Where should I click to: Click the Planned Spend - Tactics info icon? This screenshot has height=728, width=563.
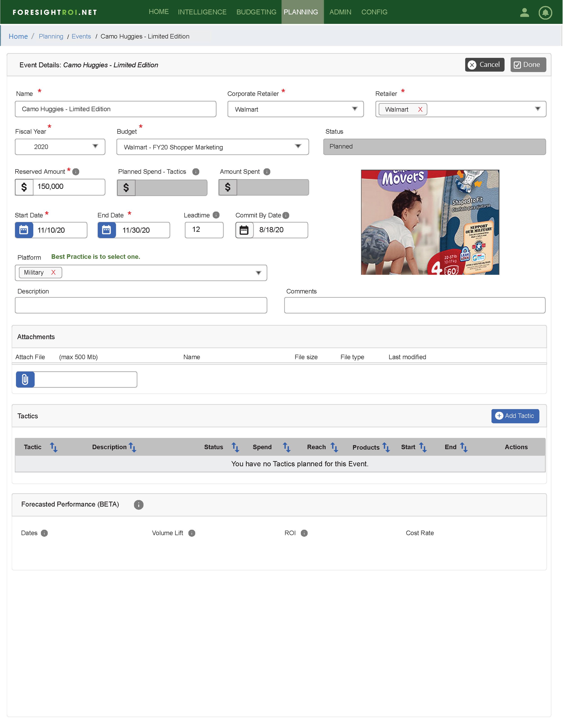pyautogui.click(x=196, y=172)
